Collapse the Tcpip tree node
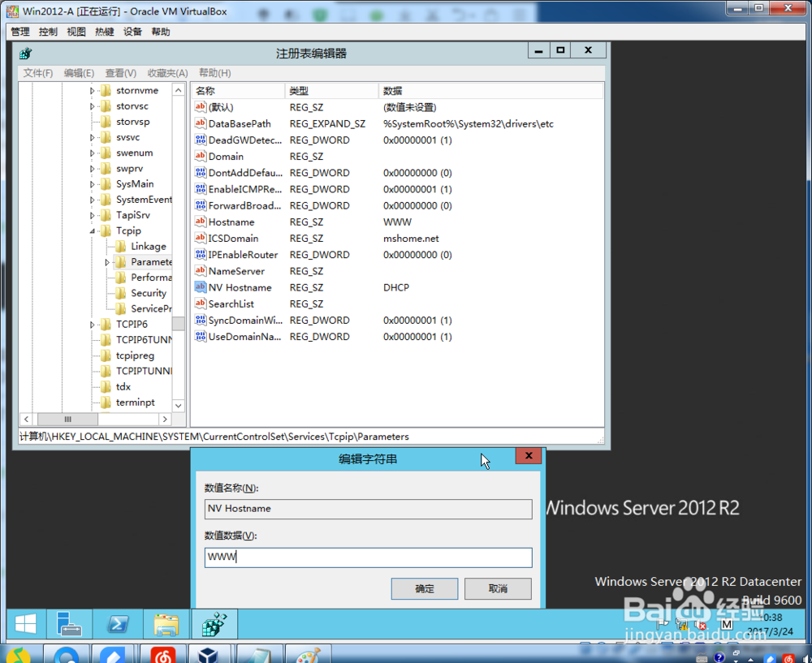The image size is (812, 663). (93, 230)
